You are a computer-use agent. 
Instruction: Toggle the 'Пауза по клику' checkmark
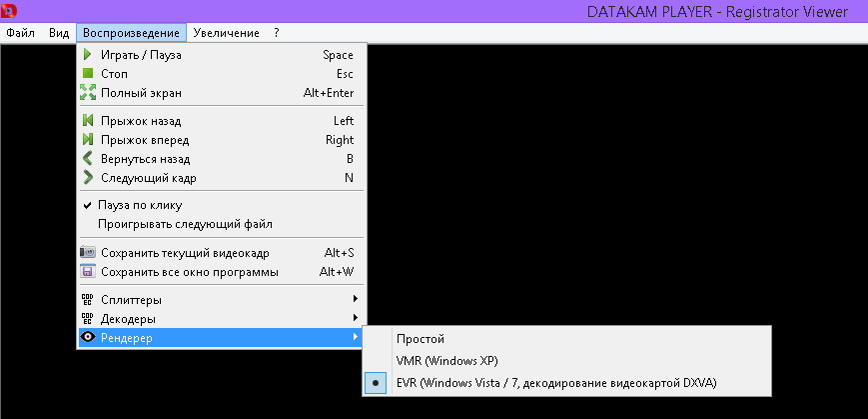[x=88, y=205]
